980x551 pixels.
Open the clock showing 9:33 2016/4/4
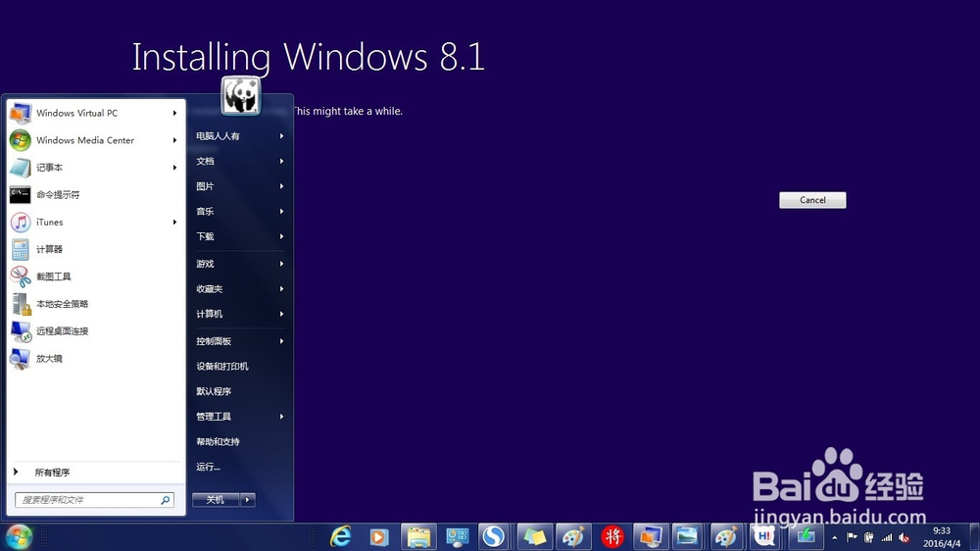pos(941,537)
